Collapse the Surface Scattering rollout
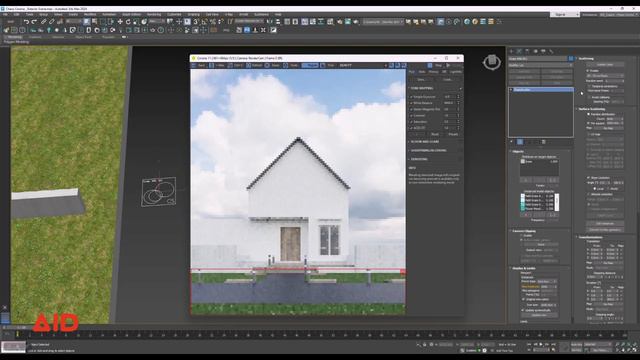The image size is (640, 360). (592, 109)
